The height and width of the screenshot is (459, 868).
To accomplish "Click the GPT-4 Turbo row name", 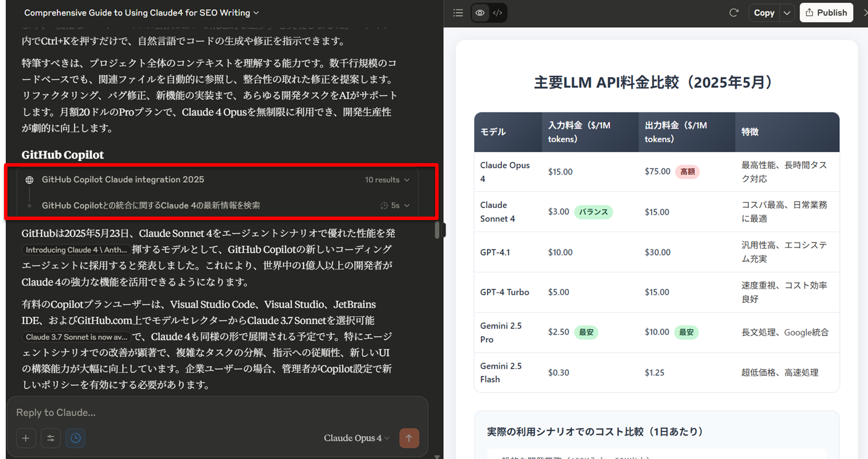I will 505,292.
